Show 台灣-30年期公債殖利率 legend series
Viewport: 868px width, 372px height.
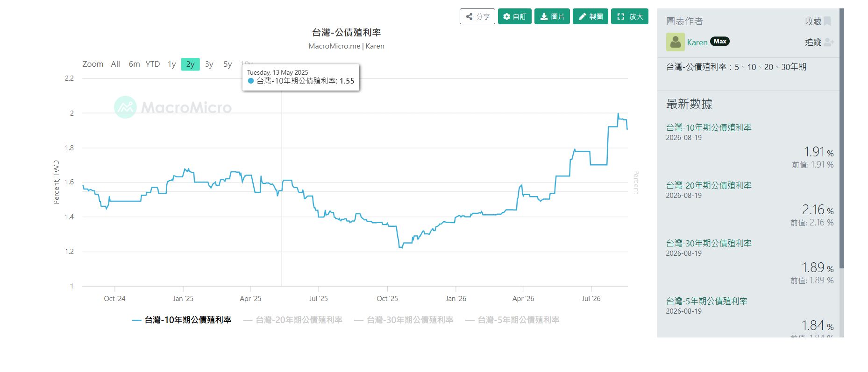click(404, 320)
